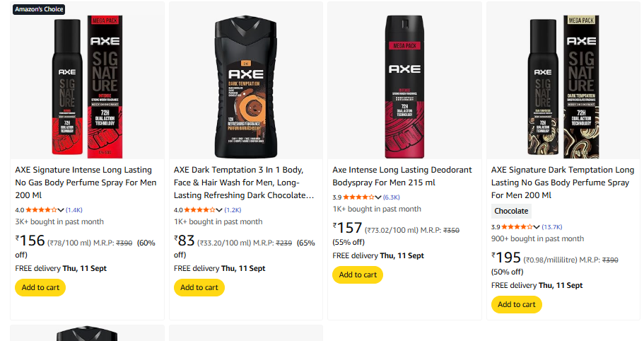
Task: Expand rating popover arrow for Dark Temptation body wash
Action: click(x=220, y=210)
